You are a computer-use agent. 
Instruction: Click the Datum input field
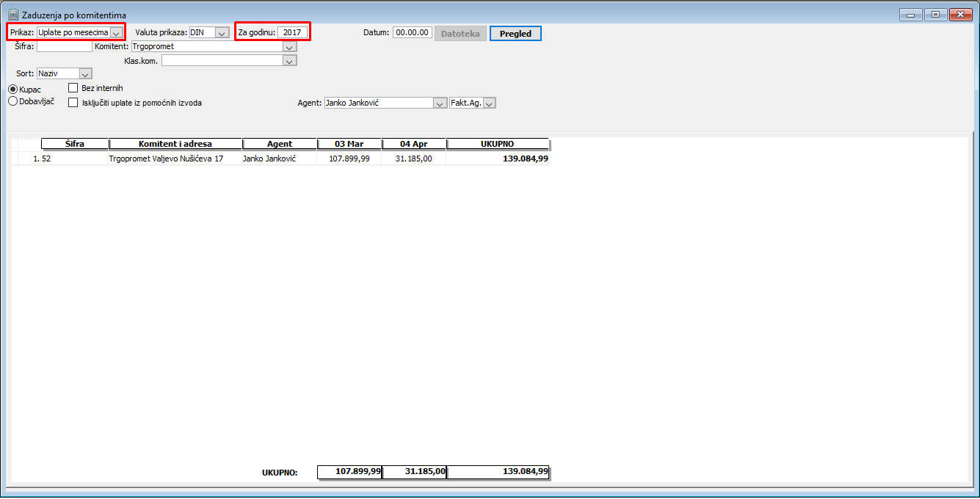(413, 33)
